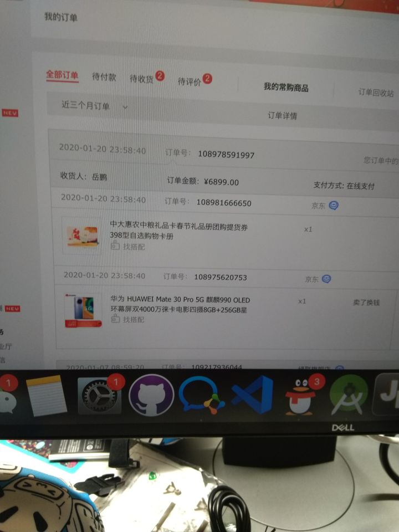Click 卖了换钱 link on Huawei order
Image resolution: width=399 pixels, height=532 pixels.
pyautogui.click(x=366, y=302)
